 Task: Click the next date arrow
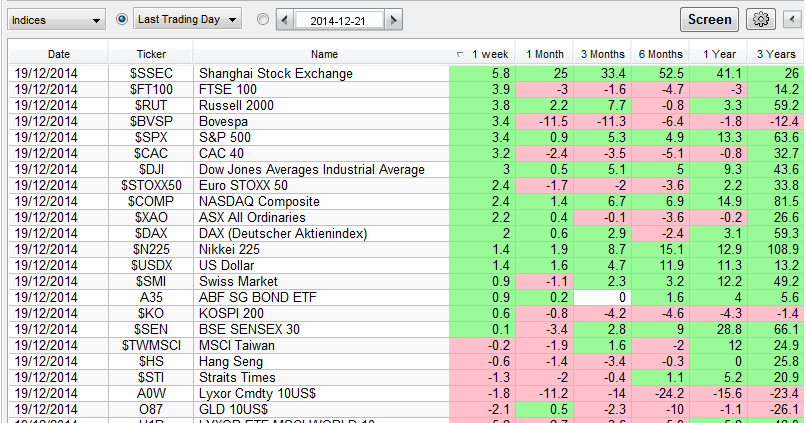pos(395,19)
